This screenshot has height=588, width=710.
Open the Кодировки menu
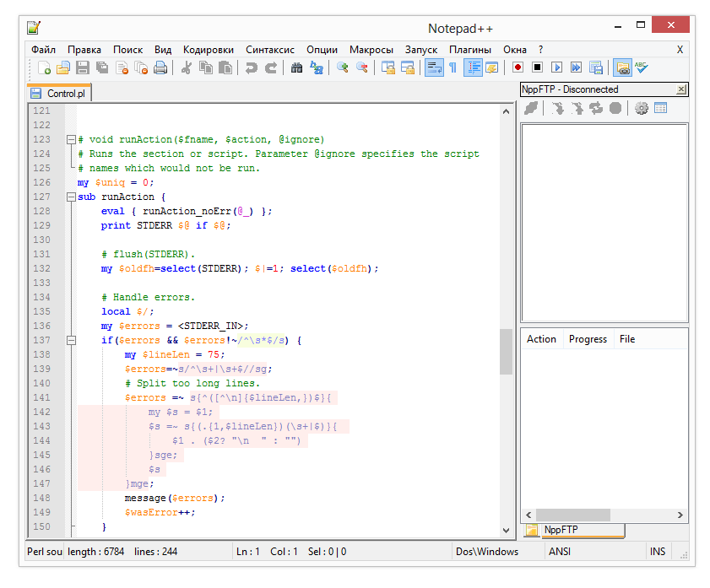(x=209, y=50)
